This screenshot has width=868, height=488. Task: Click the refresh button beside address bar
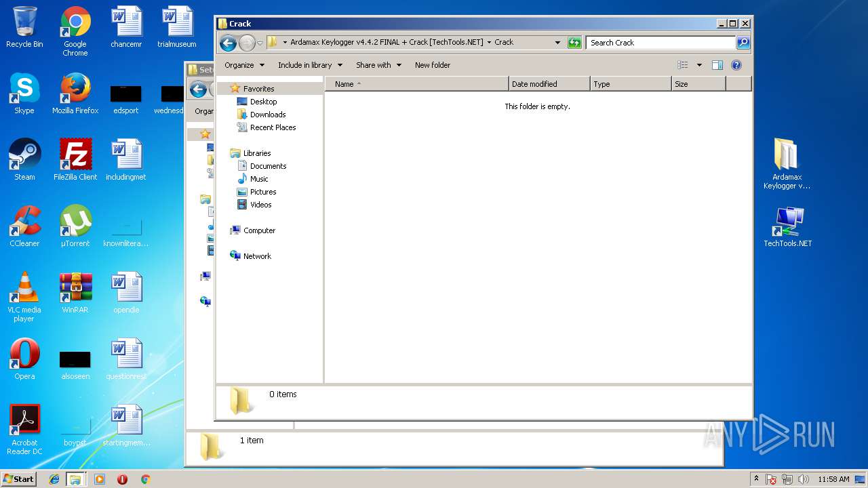(x=574, y=43)
